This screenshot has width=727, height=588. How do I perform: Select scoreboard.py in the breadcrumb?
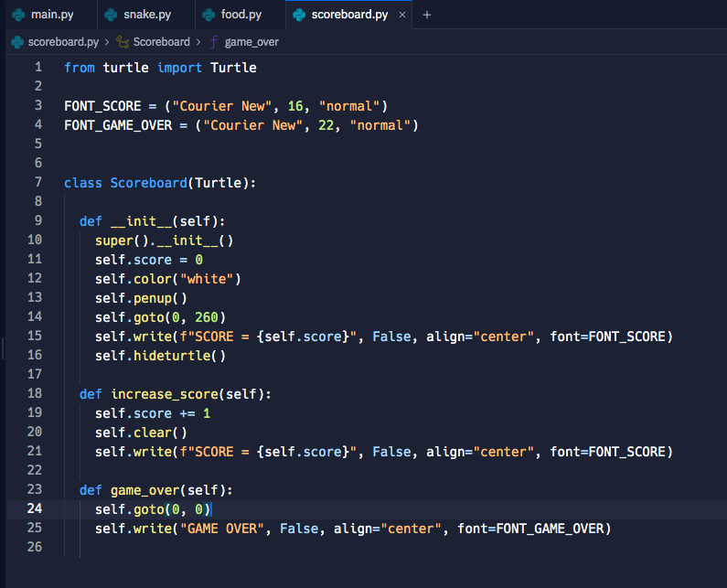coord(63,42)
